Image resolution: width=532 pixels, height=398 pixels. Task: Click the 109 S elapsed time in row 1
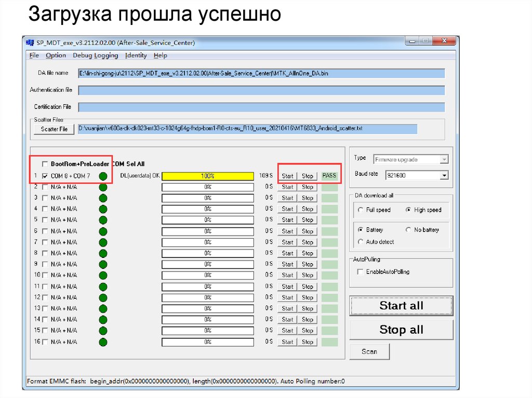point(265,175)
